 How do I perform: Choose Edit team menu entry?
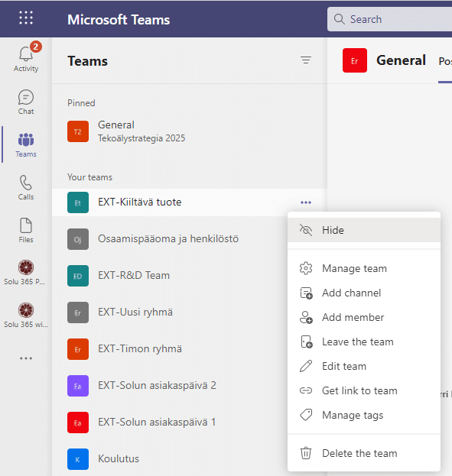[x=364, y=366]
